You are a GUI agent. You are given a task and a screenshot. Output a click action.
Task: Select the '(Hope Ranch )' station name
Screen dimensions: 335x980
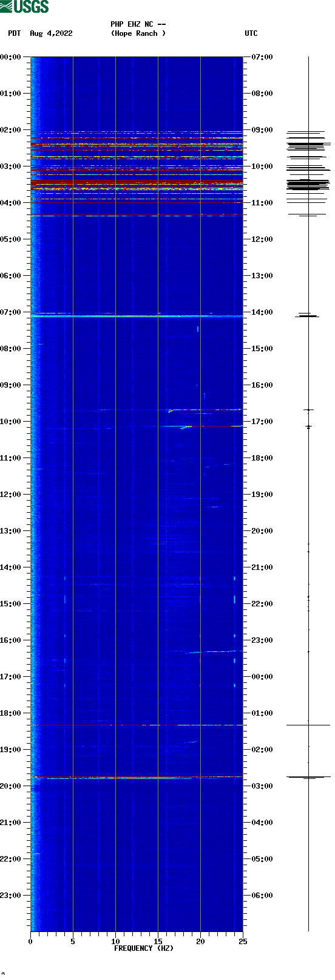point(138,33)
